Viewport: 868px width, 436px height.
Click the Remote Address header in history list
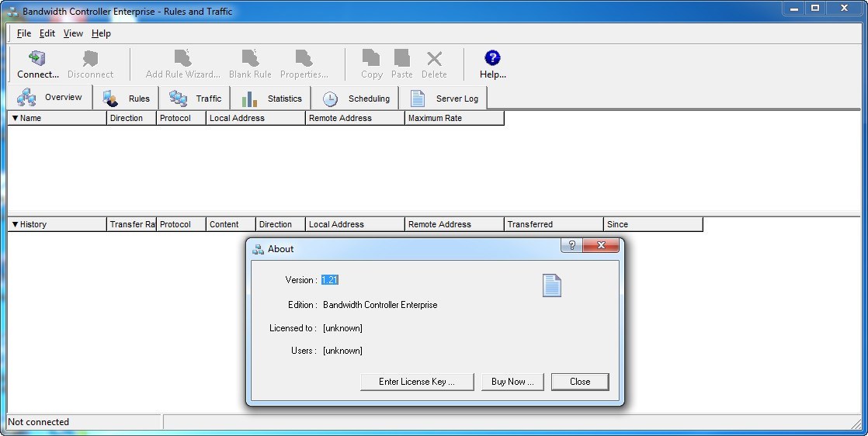coord(454,224)
